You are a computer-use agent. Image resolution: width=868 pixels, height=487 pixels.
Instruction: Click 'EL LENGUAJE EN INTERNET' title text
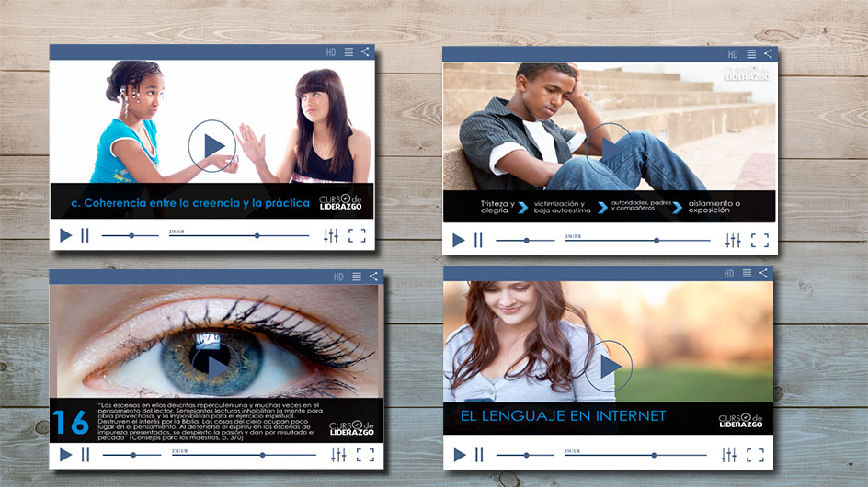pos(563,415)
